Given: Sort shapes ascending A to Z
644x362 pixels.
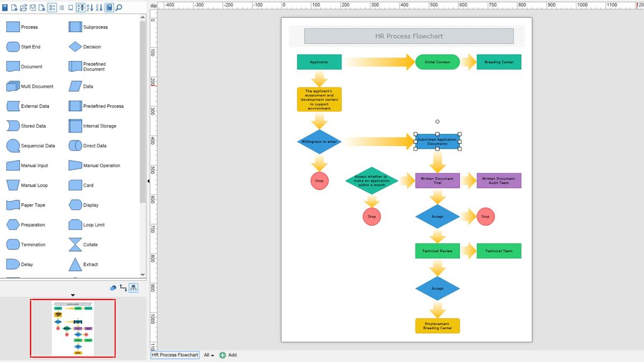Looking at the screenshot, I should (90, 8).
